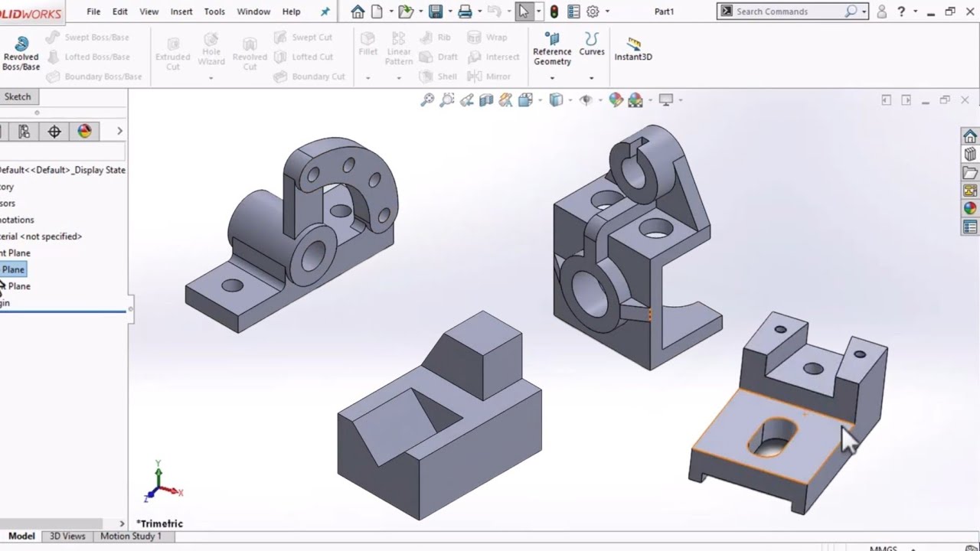Open the Tools menu
The image size is (980, 551).
pyautogui.click(x=214, y=11)
